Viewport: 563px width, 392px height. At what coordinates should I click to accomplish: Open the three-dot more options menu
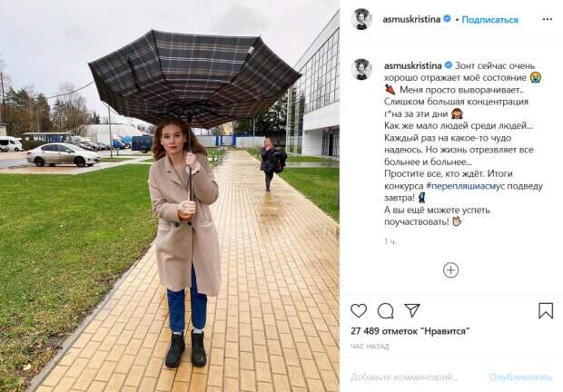[x=548, y=19]
